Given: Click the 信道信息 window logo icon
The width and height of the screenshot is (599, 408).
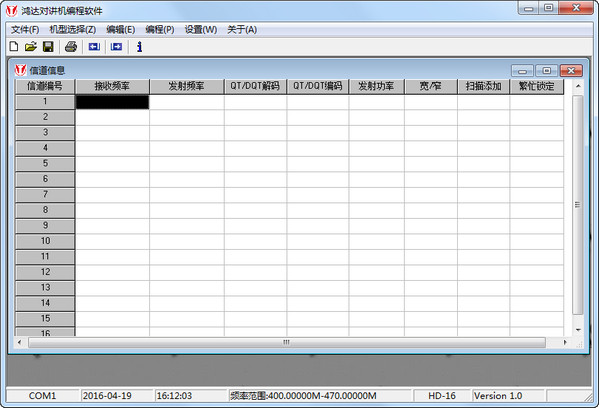Looking at the screenshot, I should click(20, 70).
